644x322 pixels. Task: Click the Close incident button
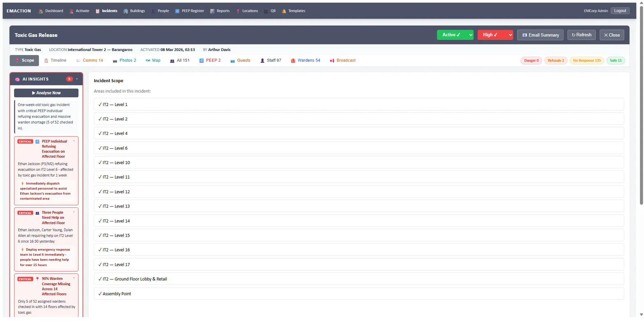(x=612, y=35)
